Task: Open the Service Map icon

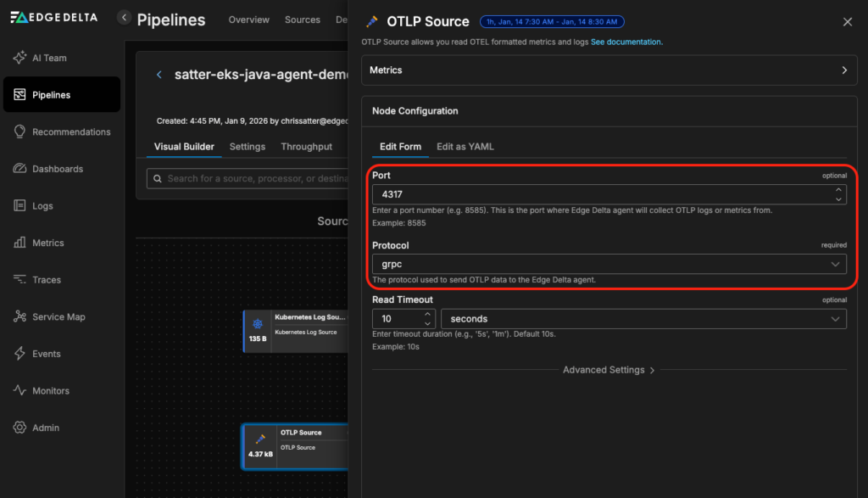Action: (19, 316)
